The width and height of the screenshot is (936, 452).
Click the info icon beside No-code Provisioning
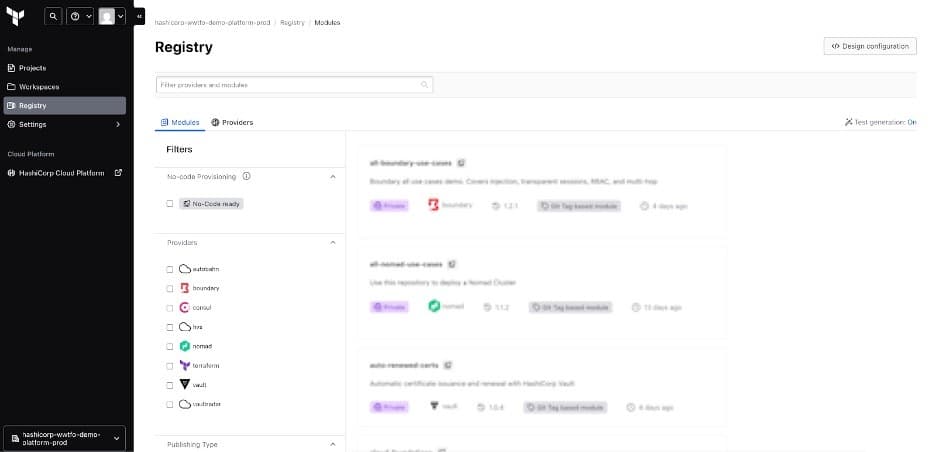click(246, 177)
